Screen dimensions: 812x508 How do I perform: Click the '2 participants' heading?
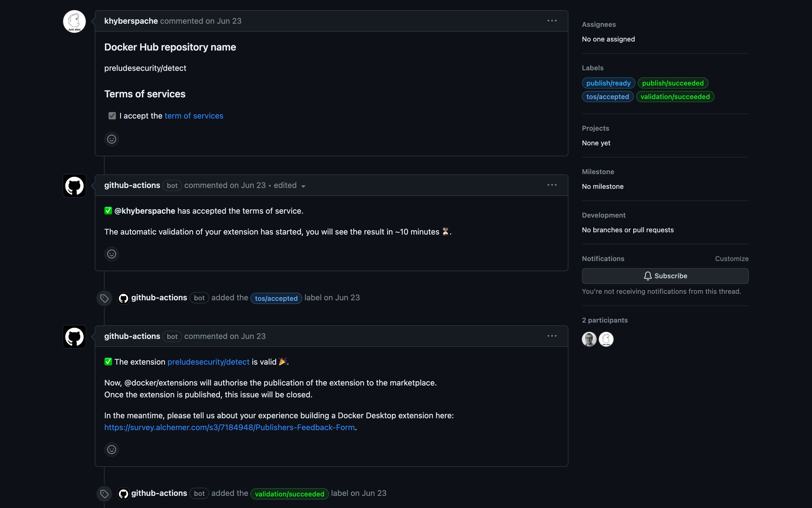pyautogui.click(x=605, y=320)
